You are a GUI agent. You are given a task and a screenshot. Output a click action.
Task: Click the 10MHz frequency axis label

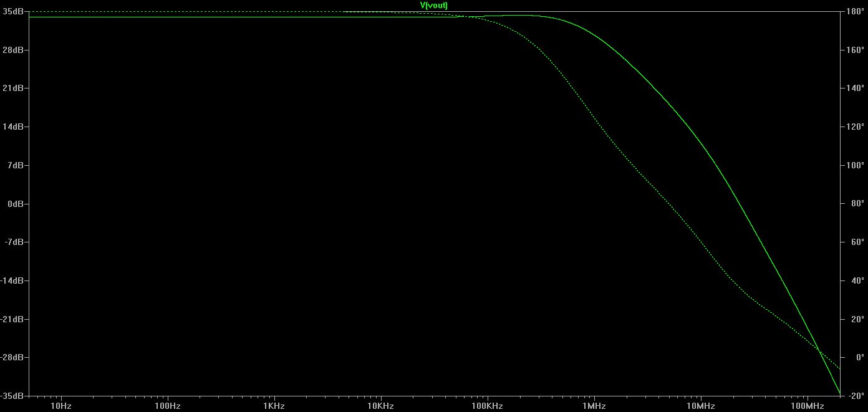(x=701, y=406)
